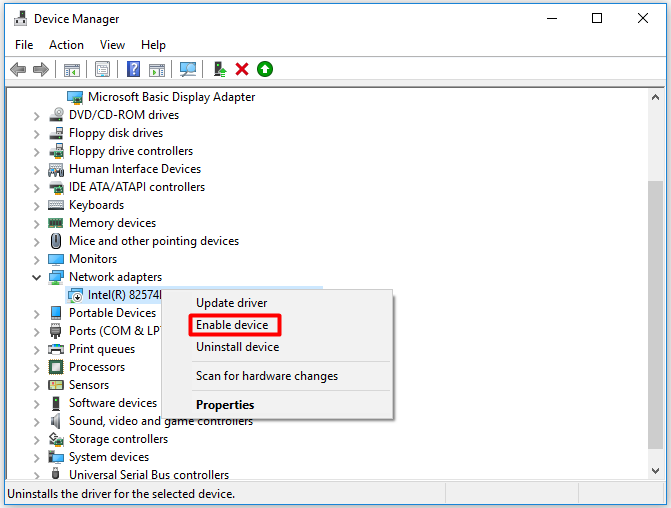Click Scan for hardware changes monitor icon
This screenshot has width=671, height=508.
click(x=188, y=69)
